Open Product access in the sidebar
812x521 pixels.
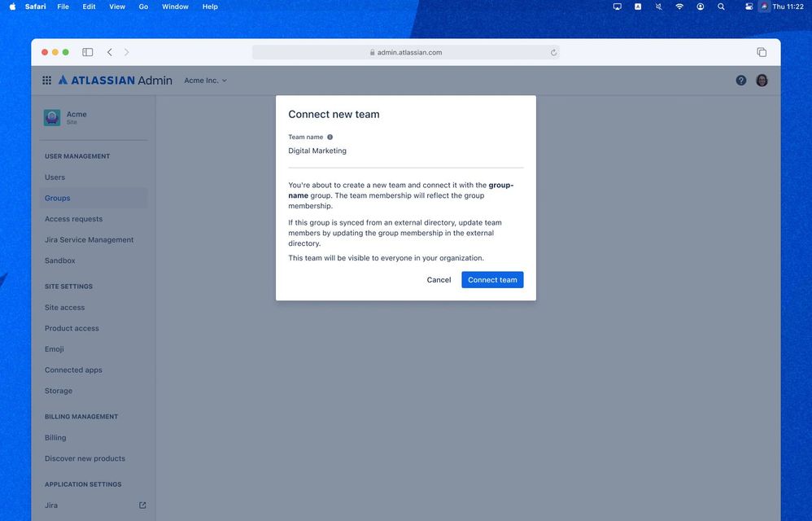(x=94, y=328)
